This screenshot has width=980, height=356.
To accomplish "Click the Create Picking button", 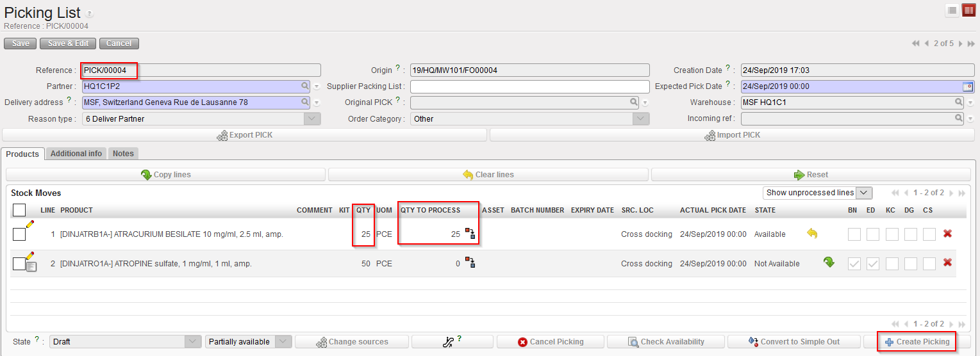I will pos(917,342).
